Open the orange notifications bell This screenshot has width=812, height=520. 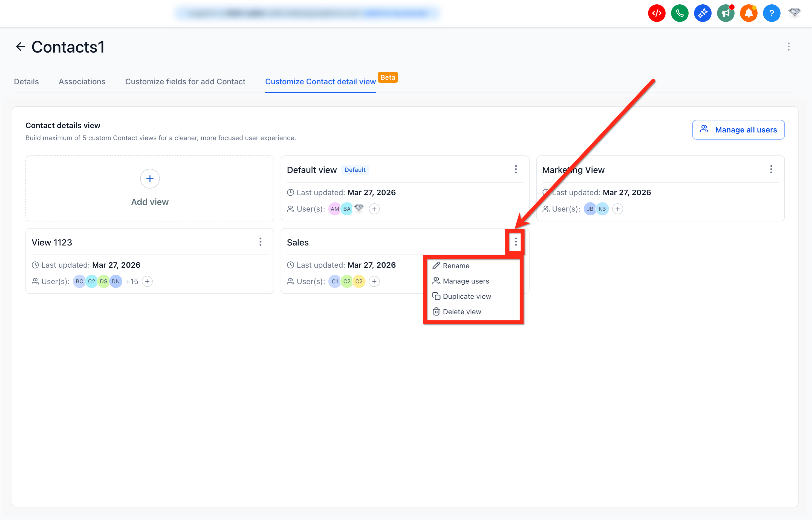click(749, 13)
